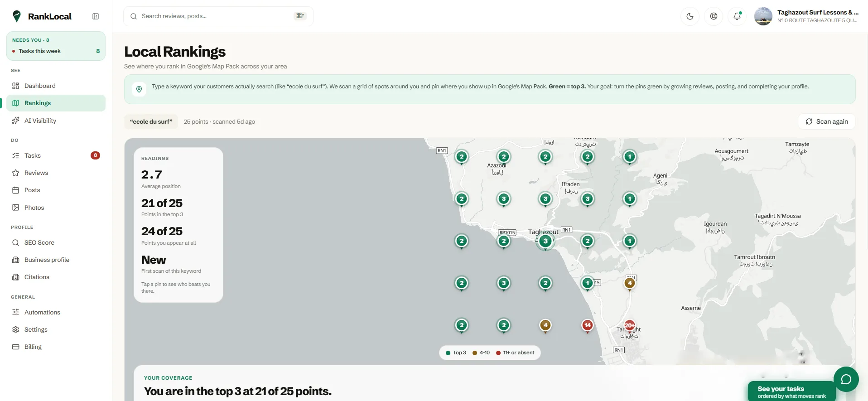Click the RankLocal logo pin icon

[x=17, y=16]
